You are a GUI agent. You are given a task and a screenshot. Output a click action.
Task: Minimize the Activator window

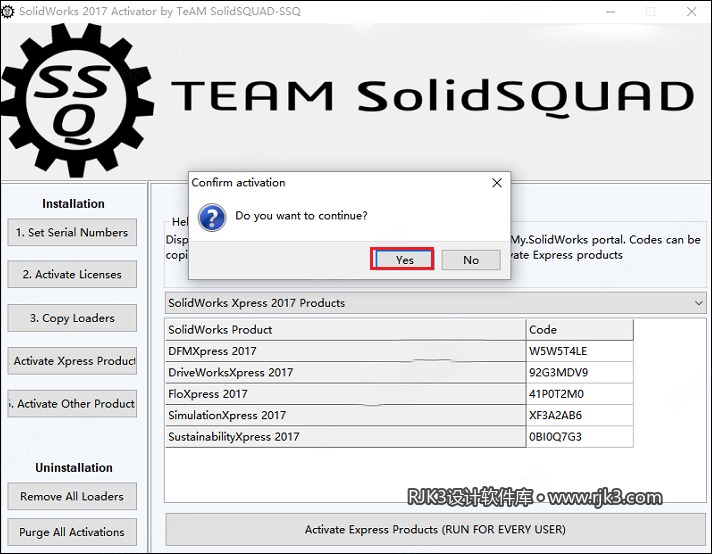click(610, 11)
